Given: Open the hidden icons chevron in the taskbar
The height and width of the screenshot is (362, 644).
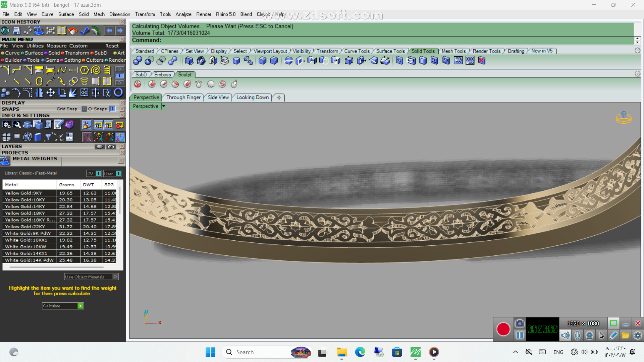Looking at the screenshot, I should coord(516,352).
